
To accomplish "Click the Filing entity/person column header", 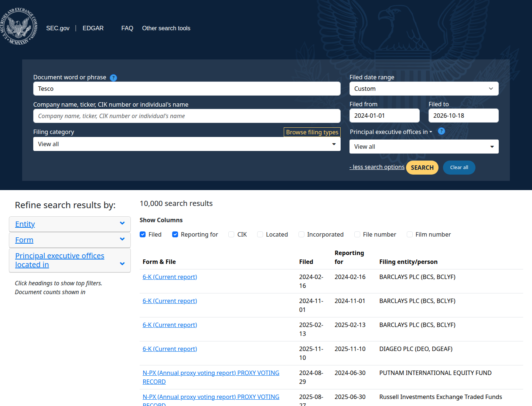I will tap(408, 262).
